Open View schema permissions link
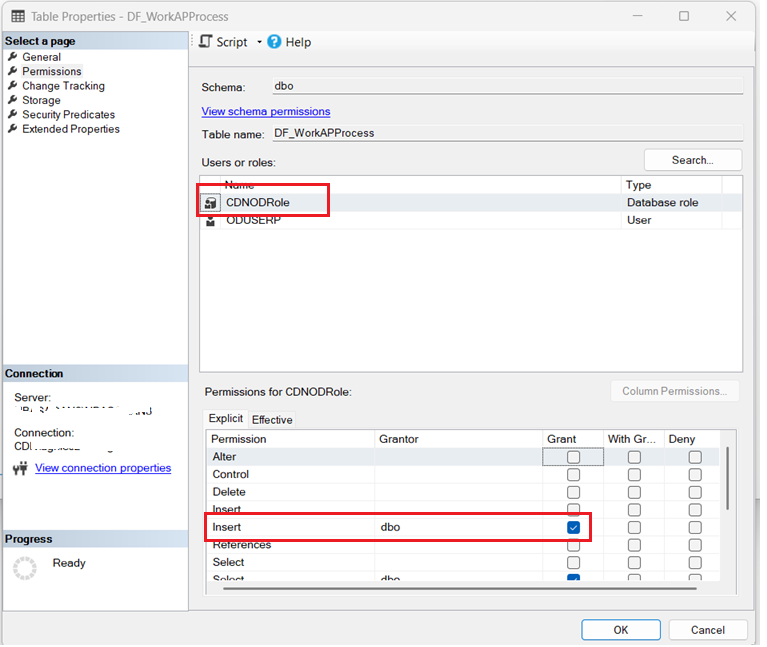 (x=266, y=111)
